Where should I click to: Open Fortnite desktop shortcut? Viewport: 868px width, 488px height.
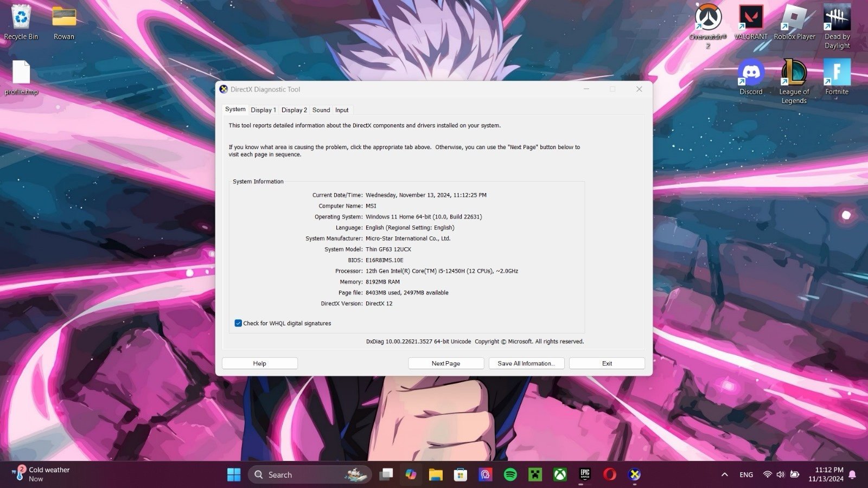coord(837,78)
